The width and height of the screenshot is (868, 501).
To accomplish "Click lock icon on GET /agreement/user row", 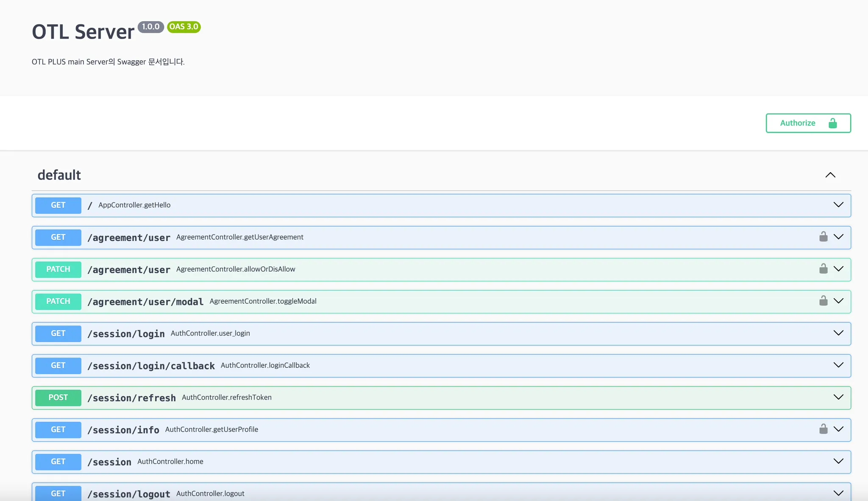I will pyautogui.click(x=823, y=237).
